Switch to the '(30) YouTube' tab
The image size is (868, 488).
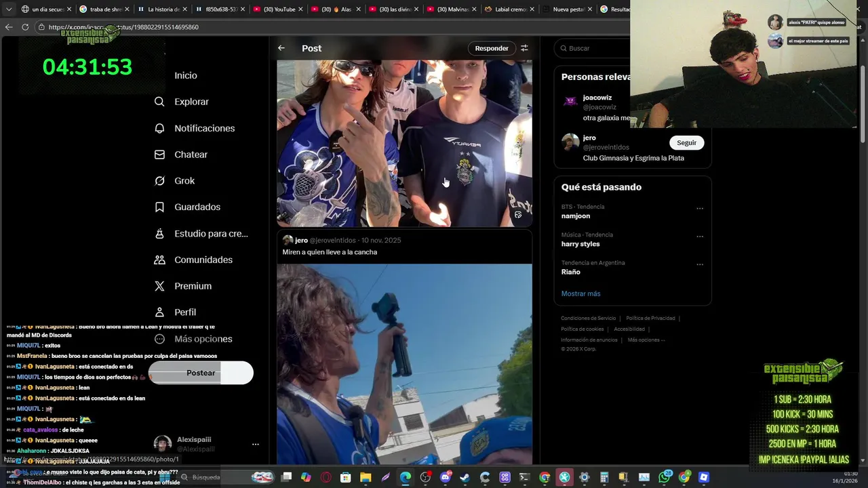(277, 9)
